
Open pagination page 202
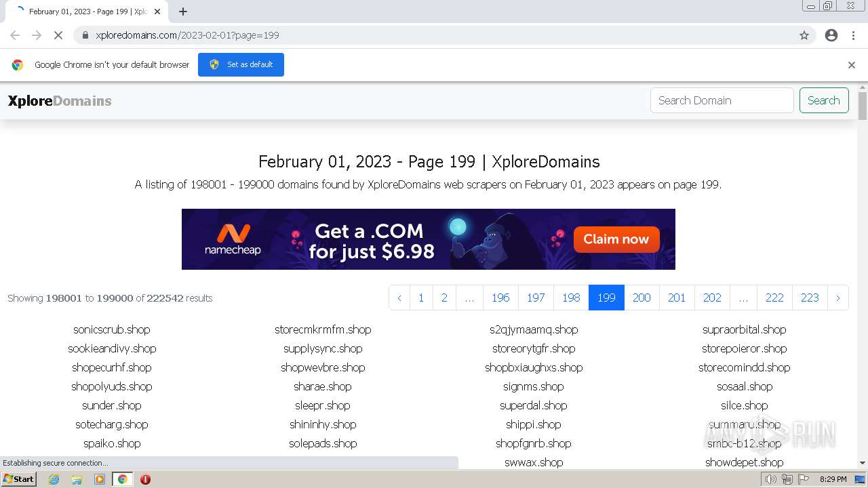pos(712,298)
